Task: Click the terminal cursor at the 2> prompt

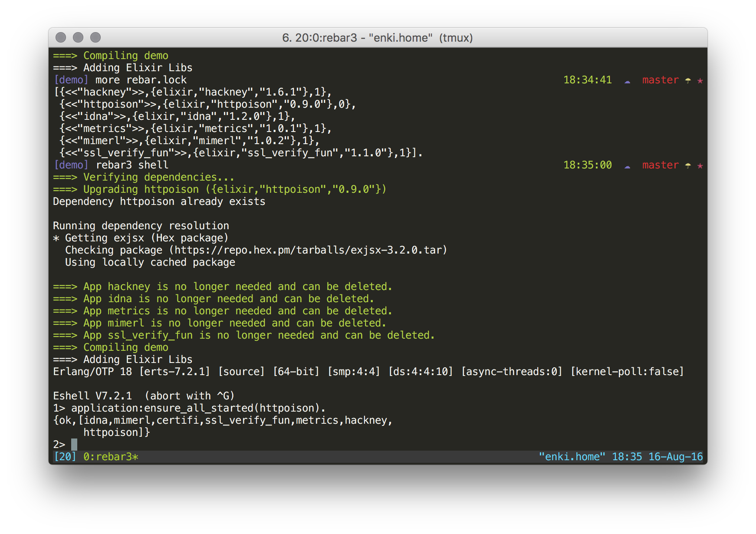Action: [74, 445]
